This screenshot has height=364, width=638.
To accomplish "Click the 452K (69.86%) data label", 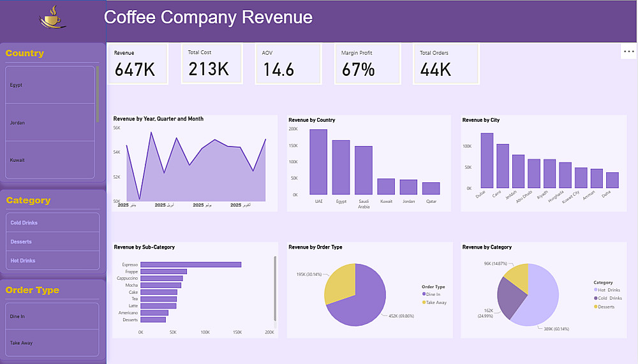I will click(401, 316).
